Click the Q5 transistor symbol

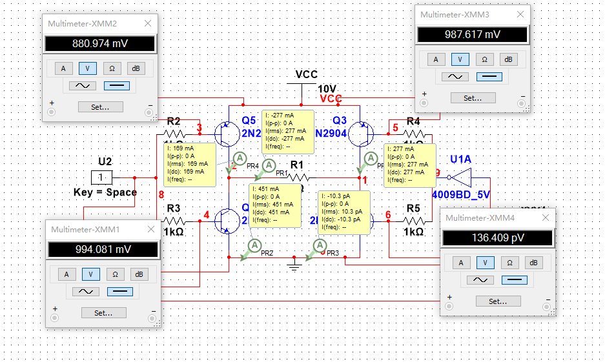click(227, 134)
